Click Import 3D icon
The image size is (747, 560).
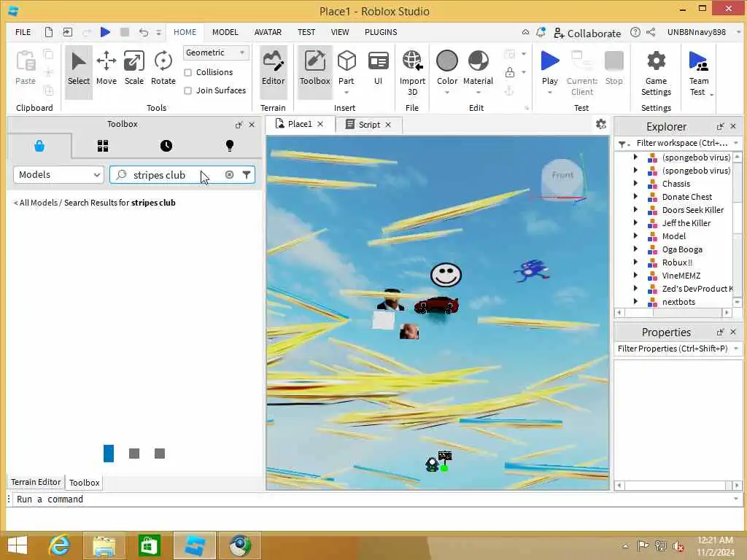click(x=412, y=71)
